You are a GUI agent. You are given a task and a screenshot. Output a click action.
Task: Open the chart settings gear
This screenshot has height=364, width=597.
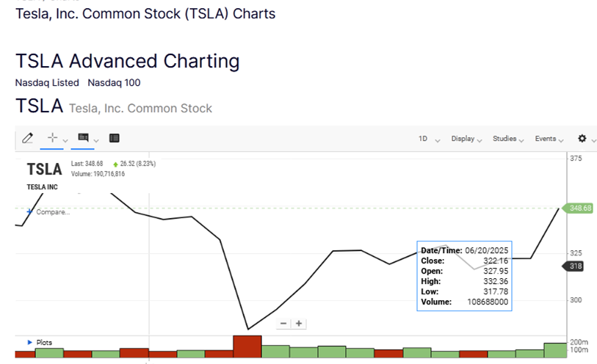(x=582, y=138)
